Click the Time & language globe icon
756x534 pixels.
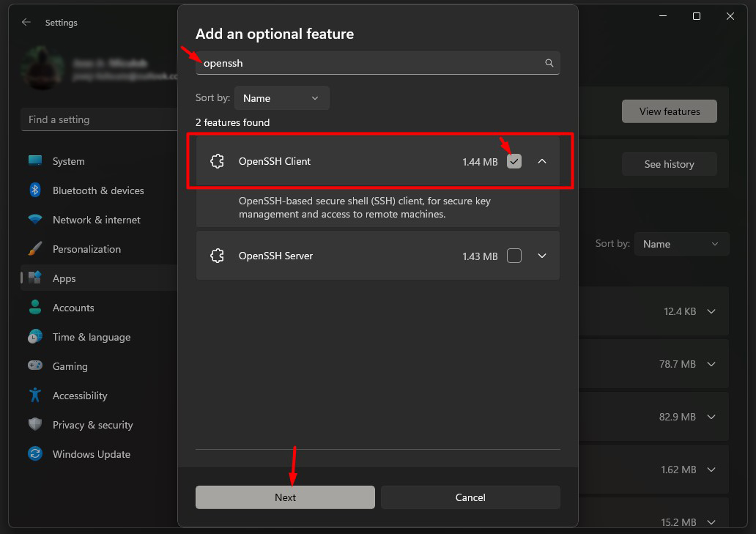click(x=34, y=336)
